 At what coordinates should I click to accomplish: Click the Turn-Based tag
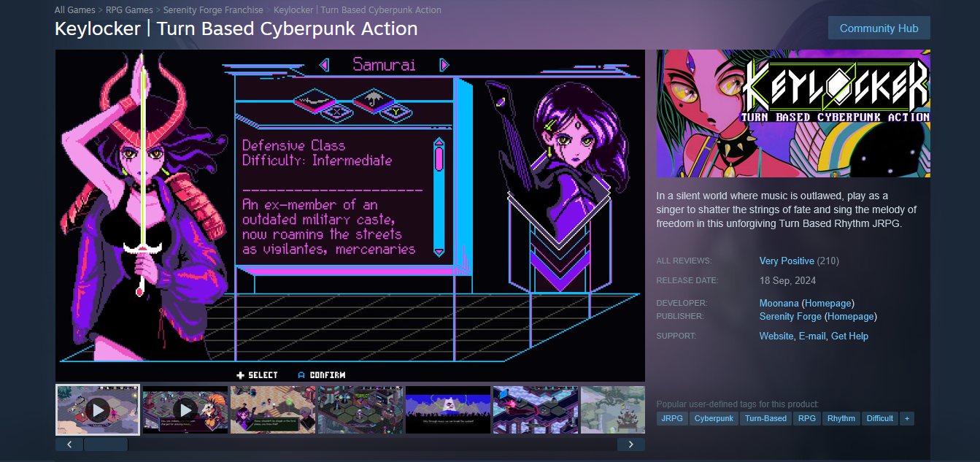tap(765, 418)
